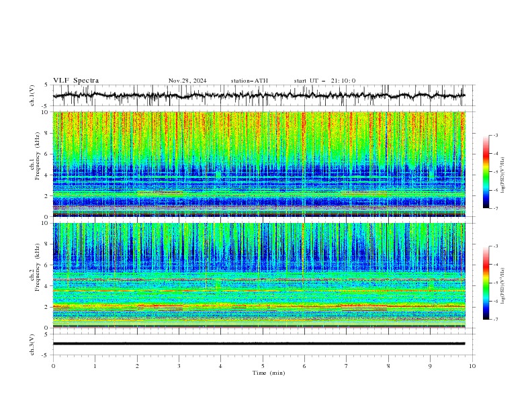The height and width of the screenshot is (411, 532).
Task: Click the ch.3 flat voltage trace
Action: 259,344
